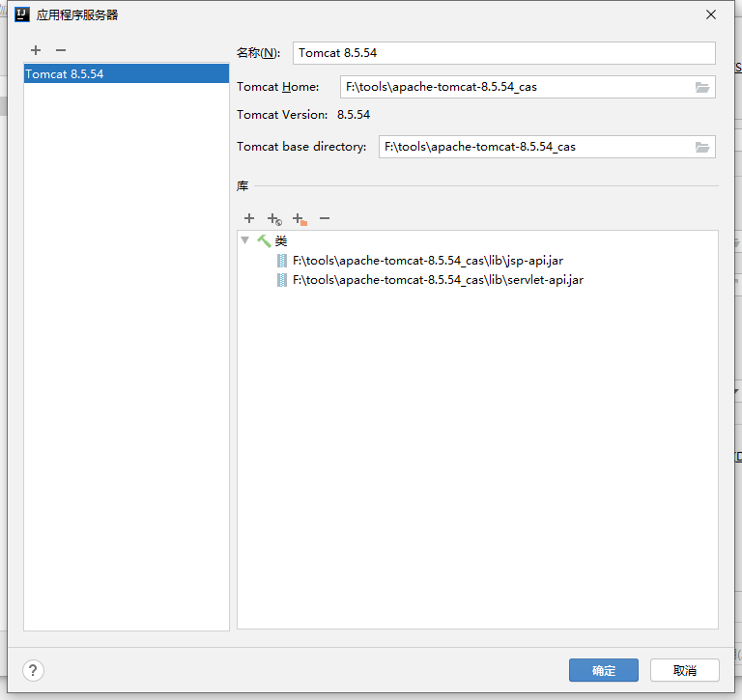The height and width of the screenshot is (700, 742).
Task: Add excluded folder to library
Action: click(300, 218)
